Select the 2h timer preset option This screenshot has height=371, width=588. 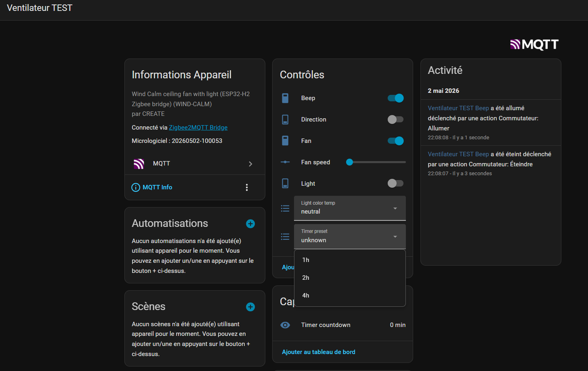[x=350, y=278]
